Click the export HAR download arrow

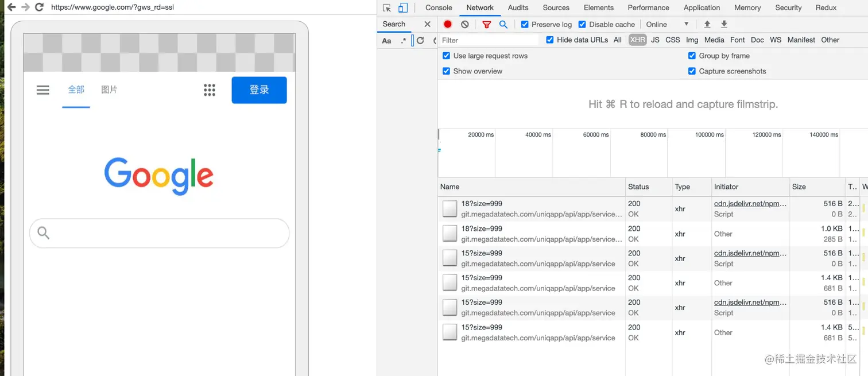point(724,24)
